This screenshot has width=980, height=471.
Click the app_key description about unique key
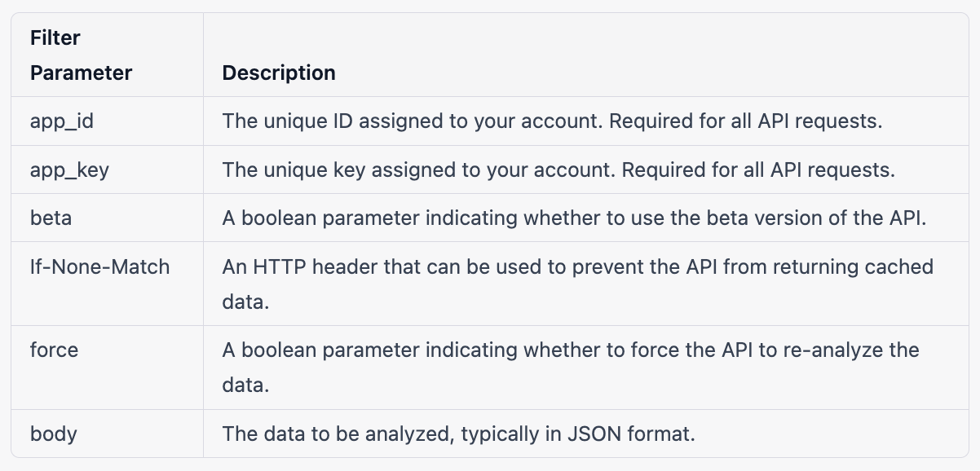pyautogui.click(x=558, y=169)
